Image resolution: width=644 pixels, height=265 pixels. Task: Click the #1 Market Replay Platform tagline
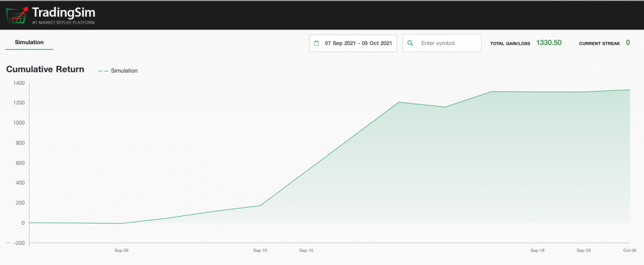tap(64, 23)
